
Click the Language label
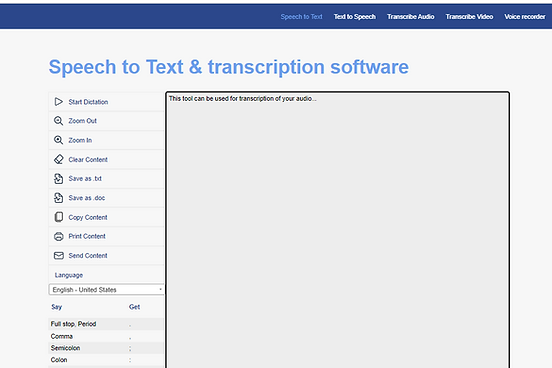click(x=69, y=275)
